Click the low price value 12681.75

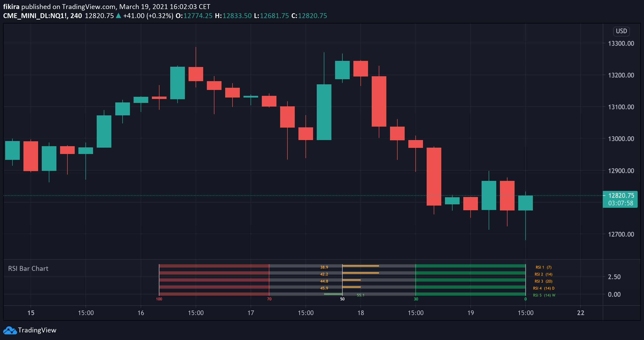(274, 16)
